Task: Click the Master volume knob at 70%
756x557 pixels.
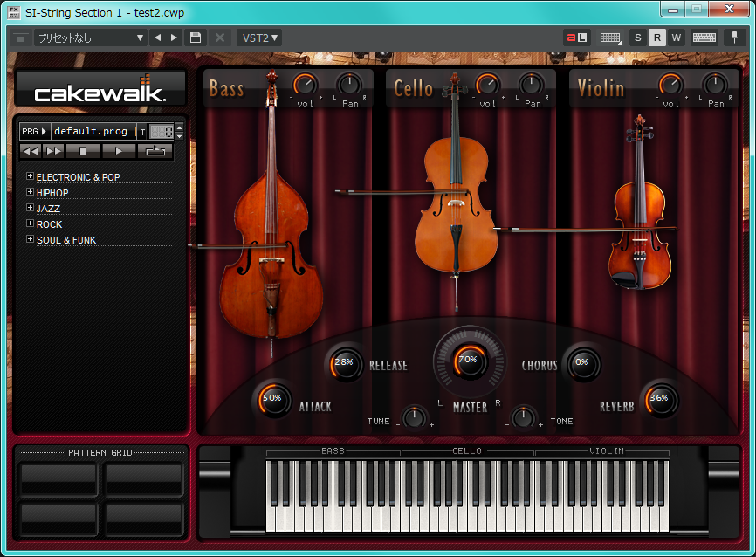Action: click(469, 359)
